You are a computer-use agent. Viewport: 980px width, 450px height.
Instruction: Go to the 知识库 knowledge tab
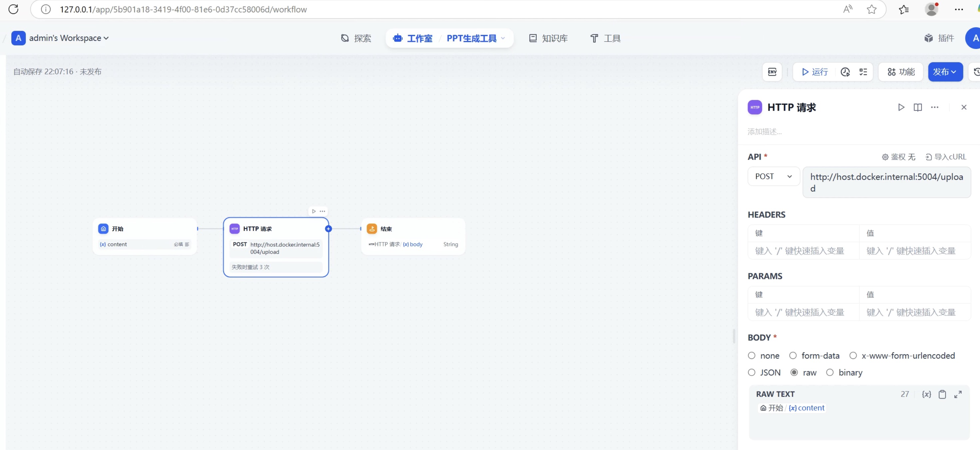tap(548, 38)
